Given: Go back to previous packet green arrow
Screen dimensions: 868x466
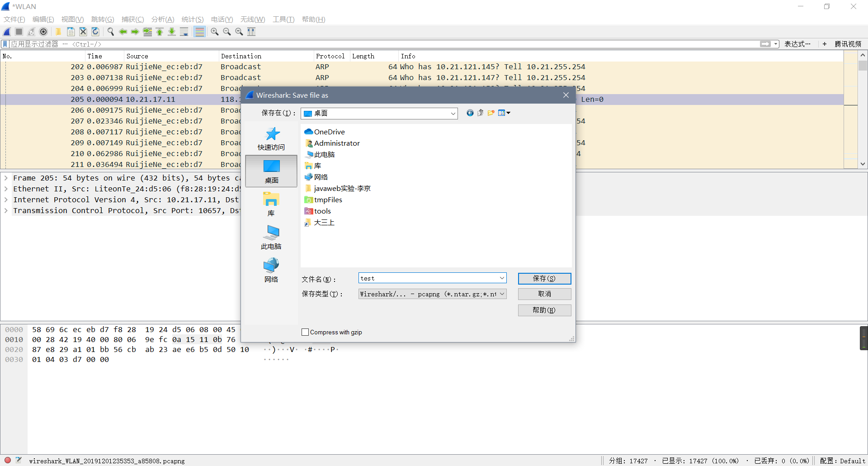Looking at the screenshot, I should tap(123, 32).
